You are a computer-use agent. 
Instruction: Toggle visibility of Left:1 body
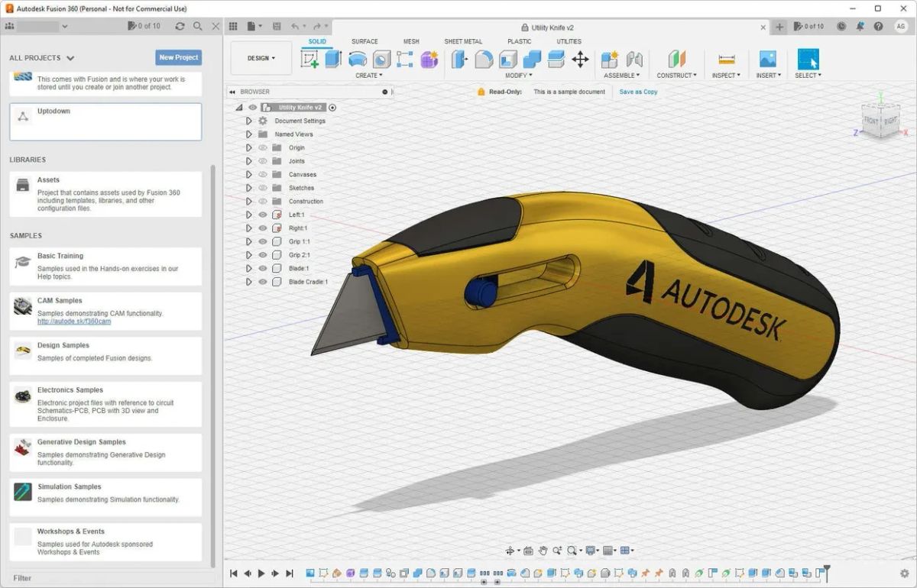pos(262,215)
